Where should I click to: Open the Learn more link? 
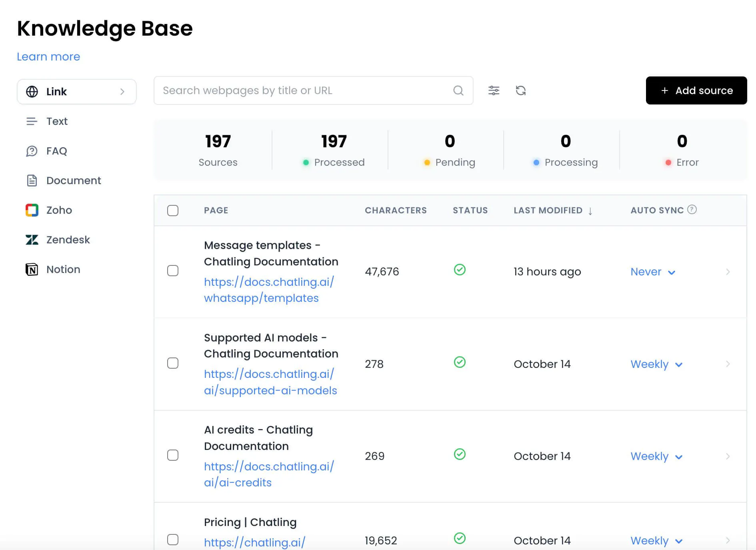pyautogui.click(x=48, y=57)
